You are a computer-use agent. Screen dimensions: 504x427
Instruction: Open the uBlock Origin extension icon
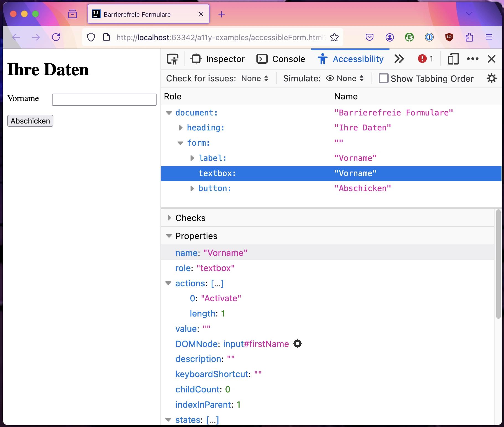tap(449, 37)
